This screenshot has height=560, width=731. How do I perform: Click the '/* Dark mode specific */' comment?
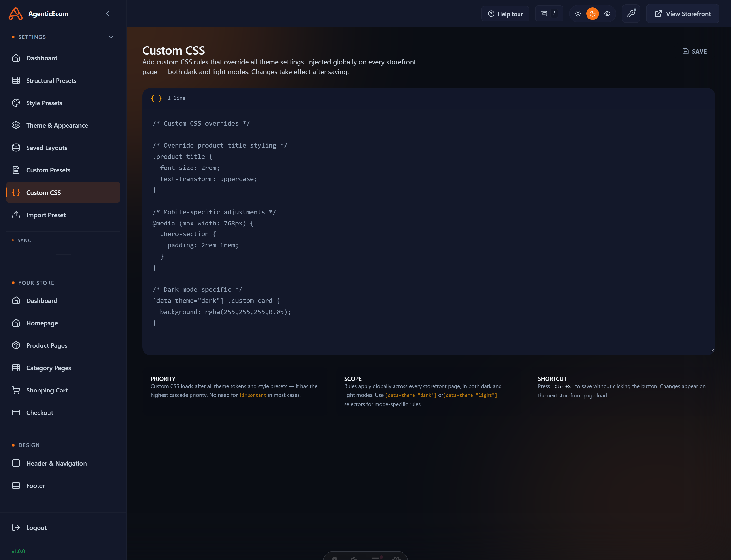pos(197,289)
